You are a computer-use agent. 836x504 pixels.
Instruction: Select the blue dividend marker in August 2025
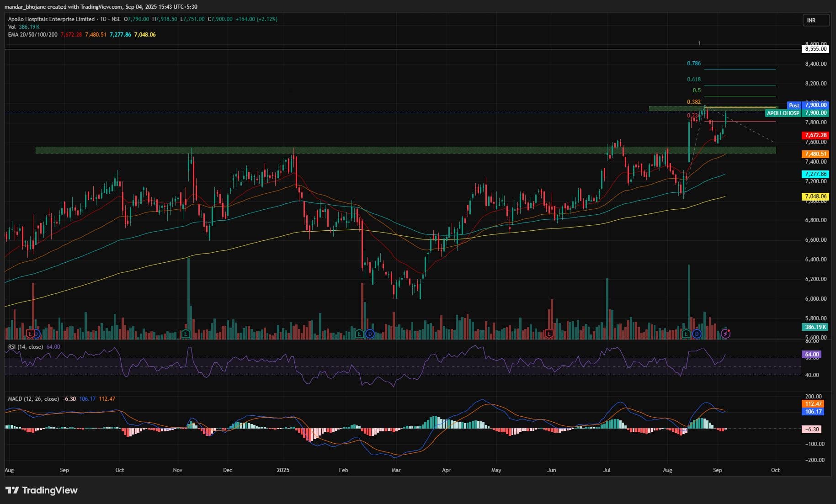(x=697, y=334)
